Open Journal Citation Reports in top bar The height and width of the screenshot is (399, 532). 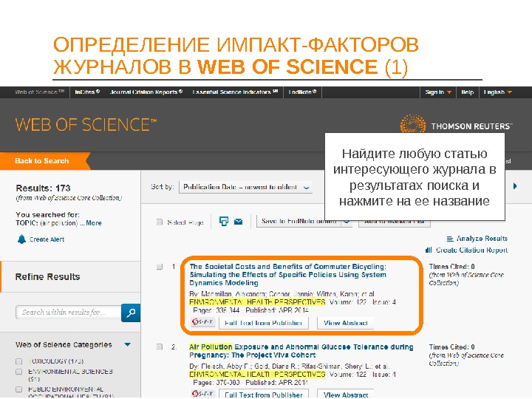pos(146,92)
